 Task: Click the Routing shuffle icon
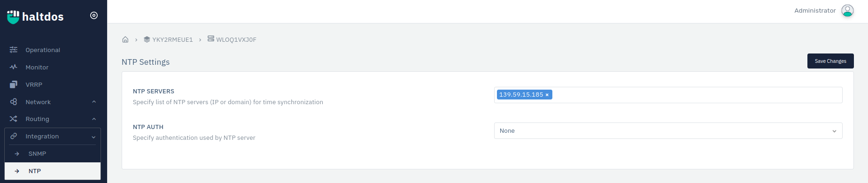[x=14, y=119]
